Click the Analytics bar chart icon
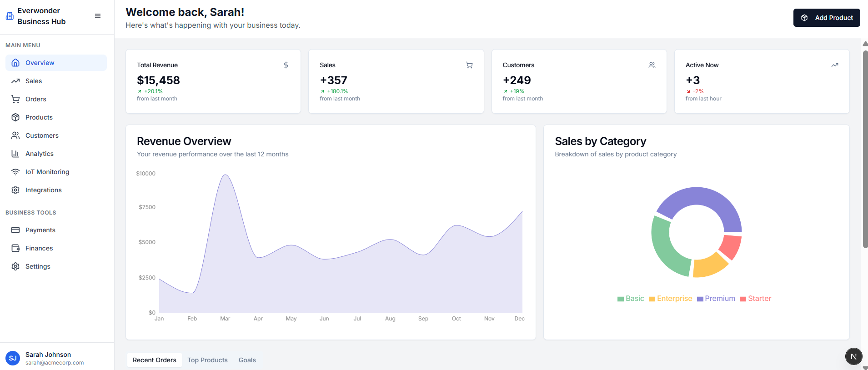The width and height of the screenshot is (868, 370). [x=15, y=154]
